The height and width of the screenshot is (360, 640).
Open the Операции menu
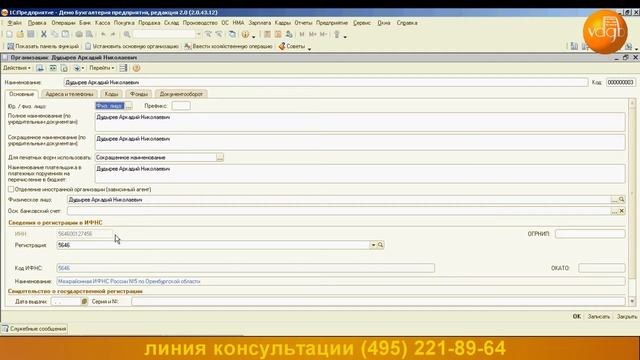(63, 23)
